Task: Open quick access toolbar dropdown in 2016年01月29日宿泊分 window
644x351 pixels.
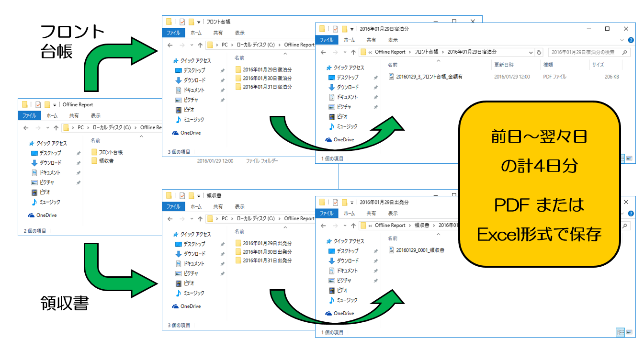Action: (x=352, y=29)
